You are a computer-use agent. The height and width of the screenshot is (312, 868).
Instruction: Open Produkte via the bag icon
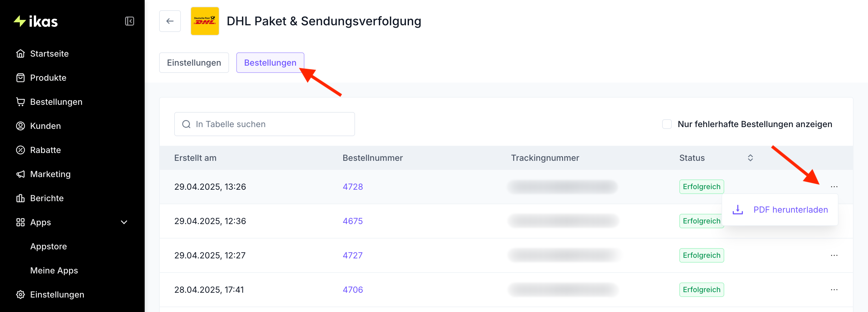pos(20,78)
